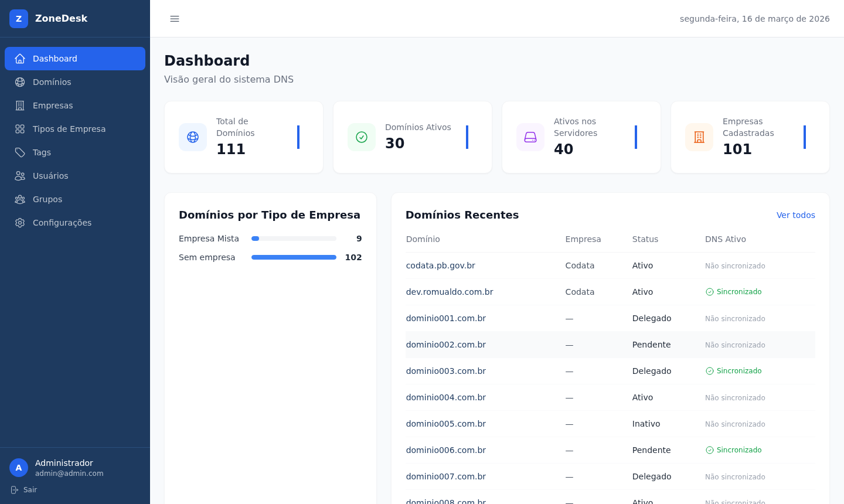Click the Configurações gear icon
The width and height of the screenshot is (844, 504).
(x=19, y=223)
